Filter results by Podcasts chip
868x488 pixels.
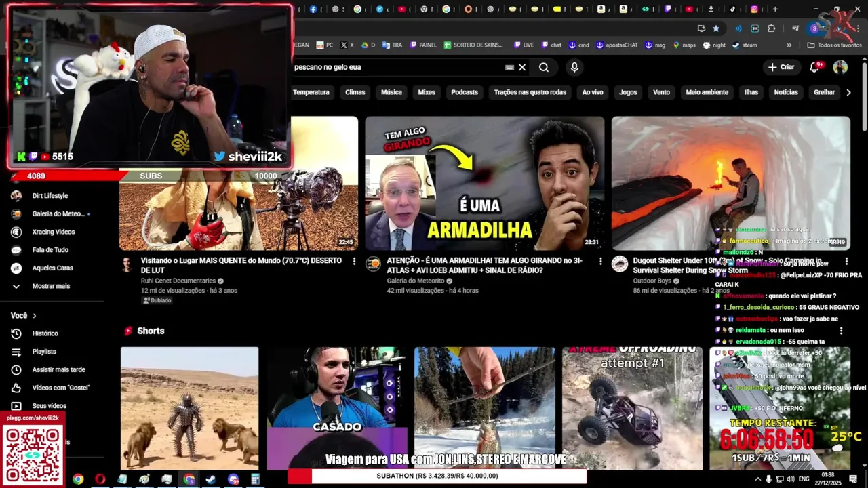[465, 92]
